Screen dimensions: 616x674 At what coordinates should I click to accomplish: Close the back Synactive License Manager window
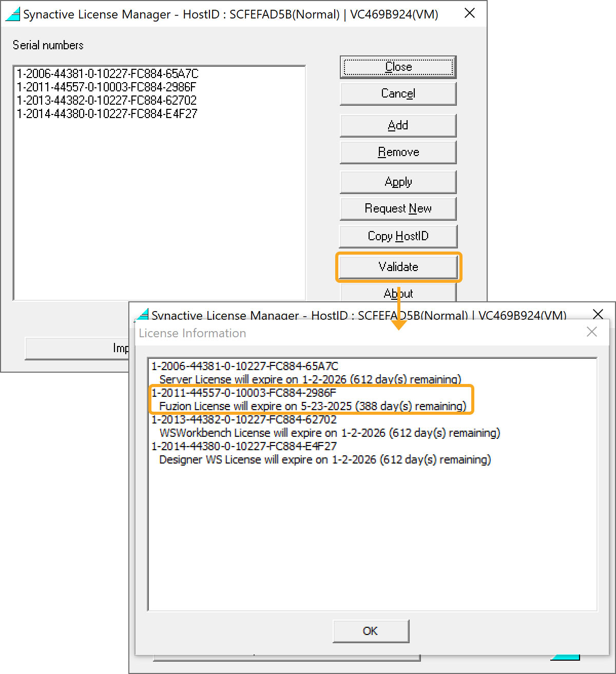(470, 13)
